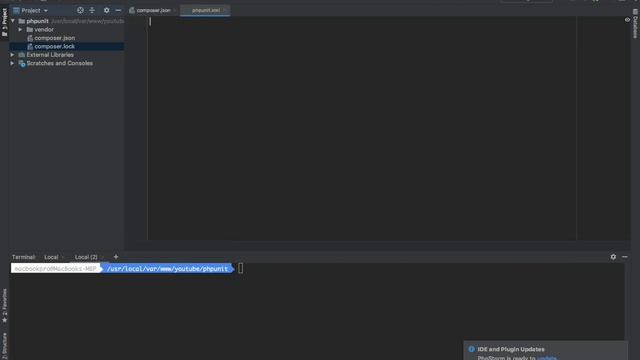Click the External Libraries label
The image size is (640, 360).
click(x=50, y=55)
